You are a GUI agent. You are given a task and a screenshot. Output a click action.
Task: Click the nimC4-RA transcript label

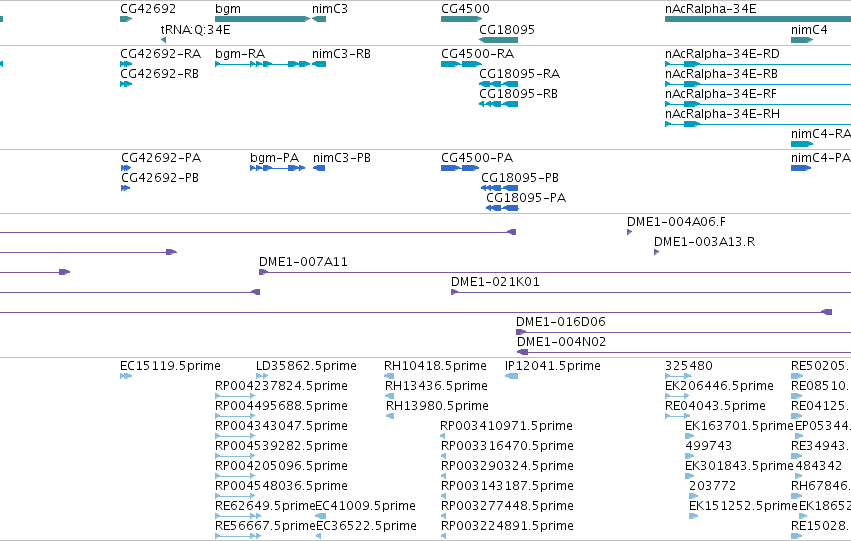pos(821,134)
